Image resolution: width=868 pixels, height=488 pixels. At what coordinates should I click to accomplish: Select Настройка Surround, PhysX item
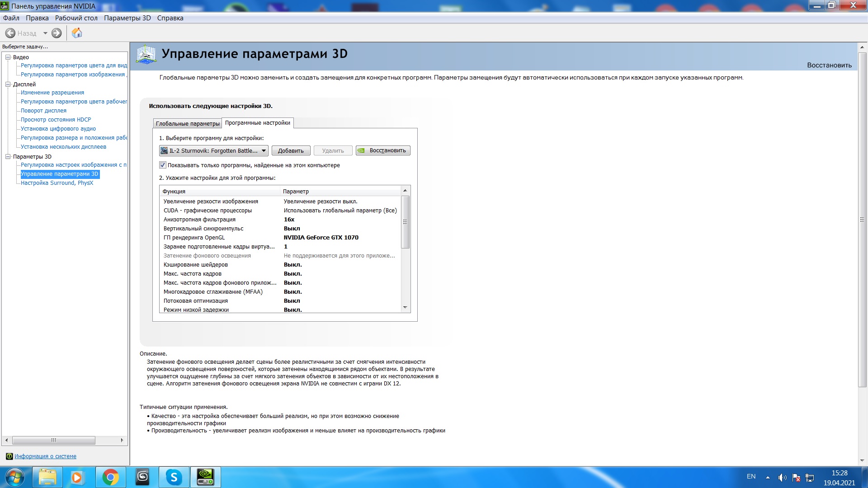57,183
